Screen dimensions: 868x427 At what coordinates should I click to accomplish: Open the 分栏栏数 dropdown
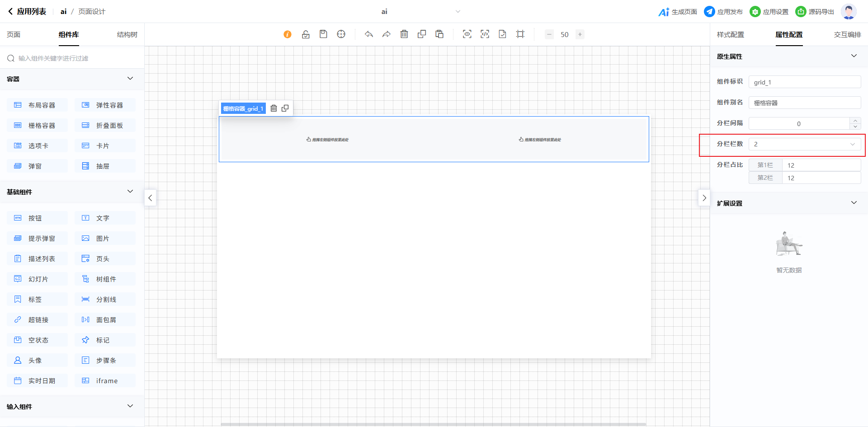[x=804, y=144]
